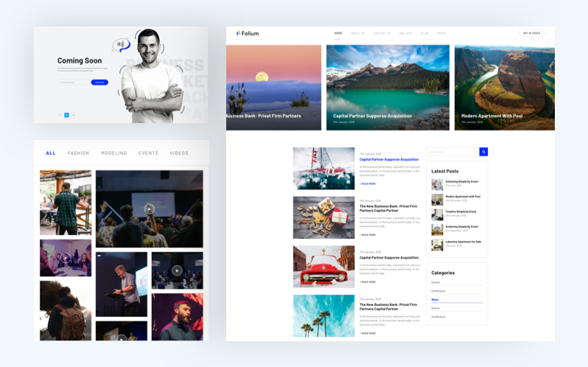Switch to the Fashion gallery tab
The width and height of the screenshot is (588, 367).
click(78, 153)
